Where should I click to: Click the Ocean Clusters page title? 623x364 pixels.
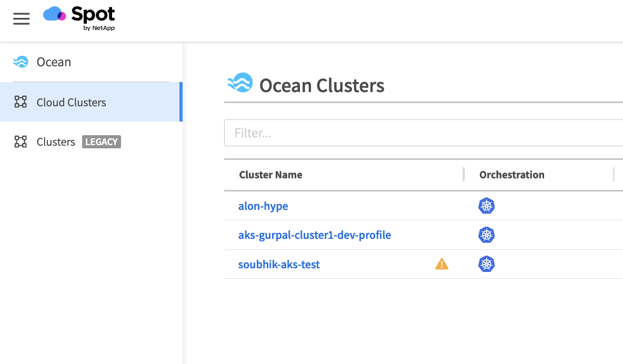tap(322, 85)
